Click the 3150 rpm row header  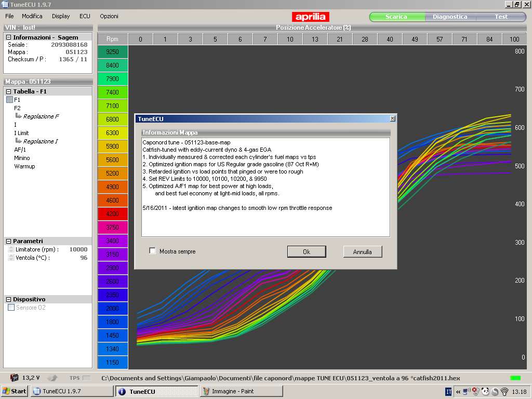(113, 255)
